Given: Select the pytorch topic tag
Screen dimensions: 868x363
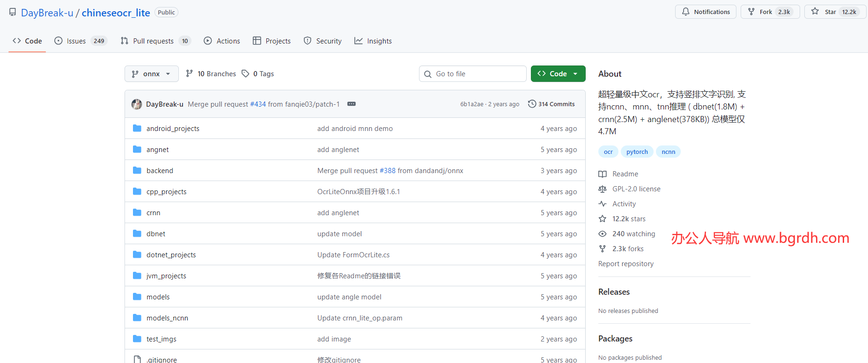Looking at the screenshot, I should 637,152.
